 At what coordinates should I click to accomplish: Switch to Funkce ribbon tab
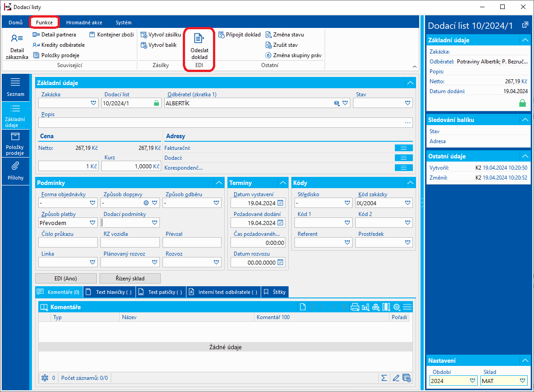pos(44,23)
